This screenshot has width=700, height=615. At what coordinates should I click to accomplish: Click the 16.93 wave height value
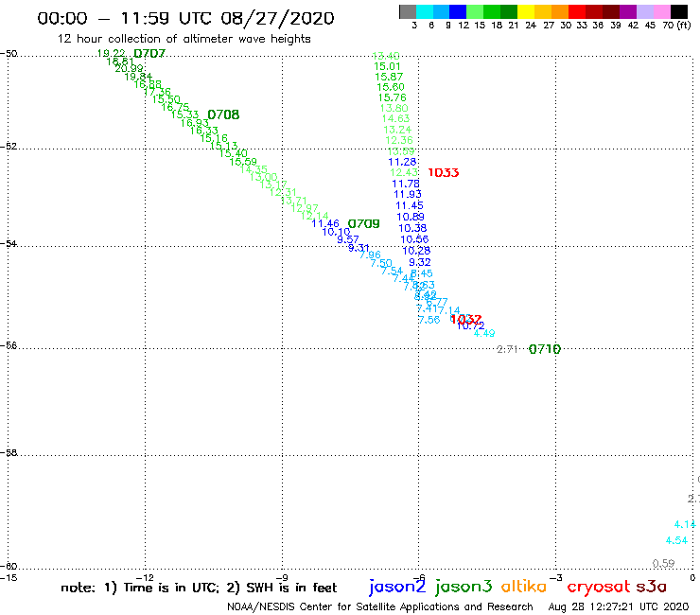click(195, 123)
